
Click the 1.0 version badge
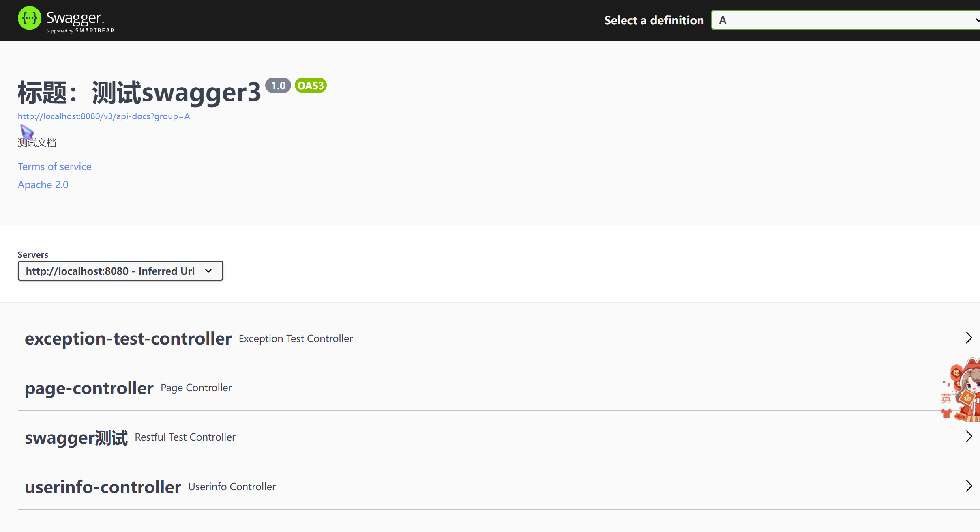pos(278,86)
